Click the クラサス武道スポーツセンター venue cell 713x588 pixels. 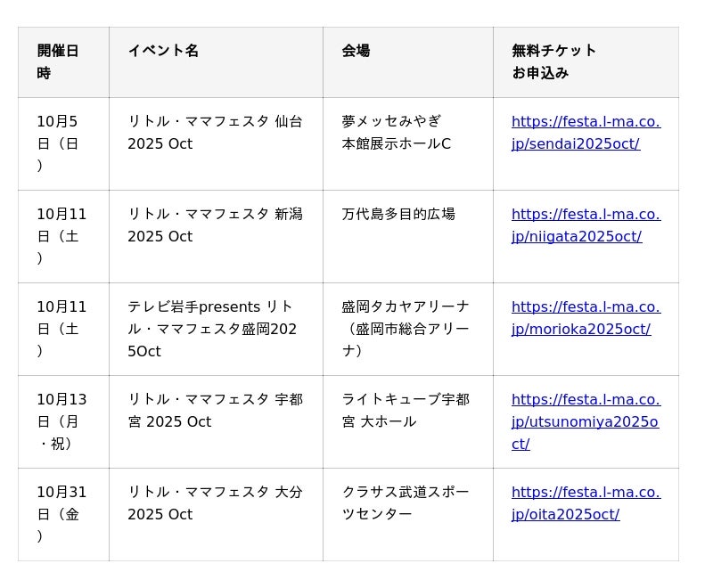pos(406,503)
